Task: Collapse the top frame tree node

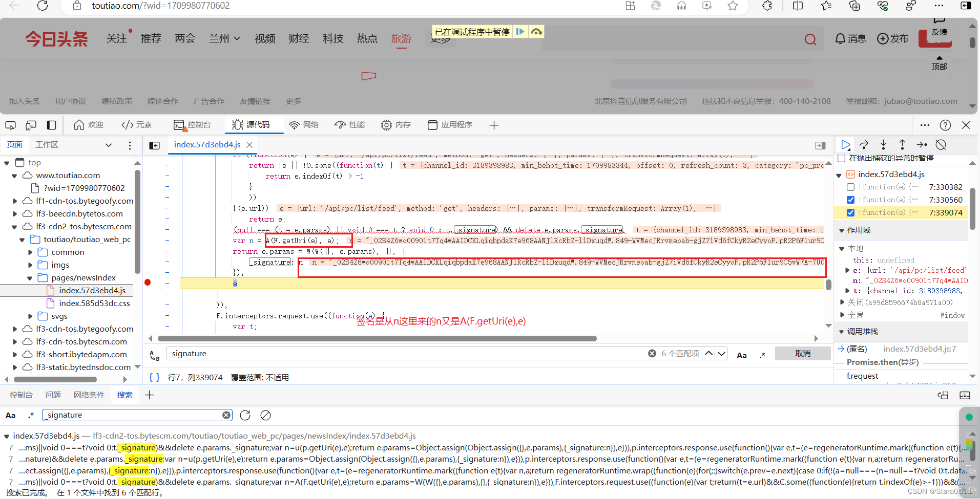Action: (7, 163)
